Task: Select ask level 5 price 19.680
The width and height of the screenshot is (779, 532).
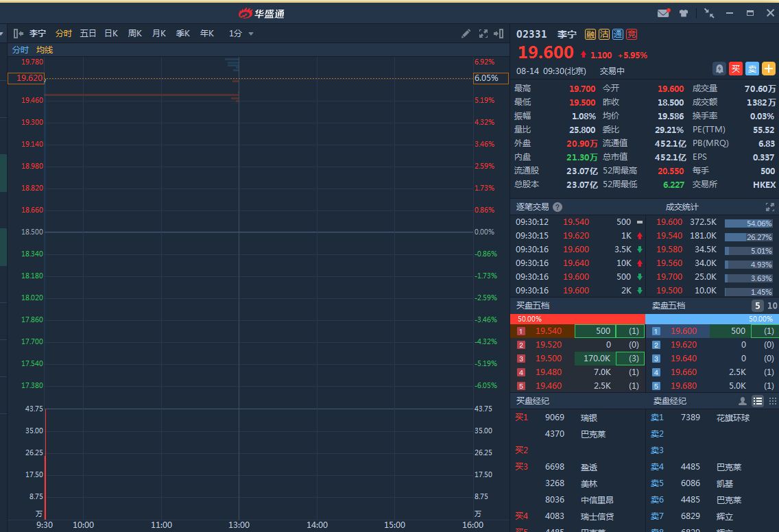Action: click(684, 385)
